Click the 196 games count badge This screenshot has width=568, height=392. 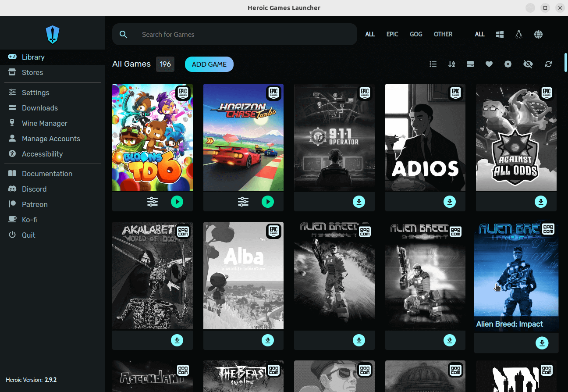165,64
